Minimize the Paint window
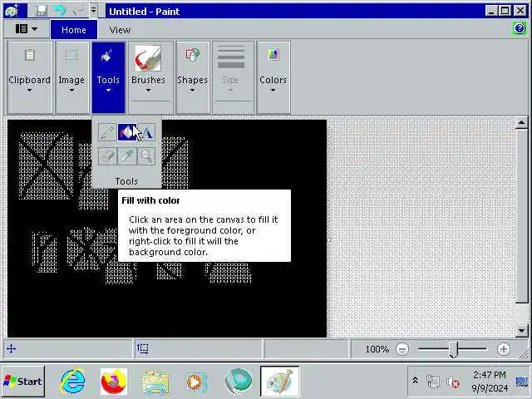The image size is (532, 399). tap(490, 11)
